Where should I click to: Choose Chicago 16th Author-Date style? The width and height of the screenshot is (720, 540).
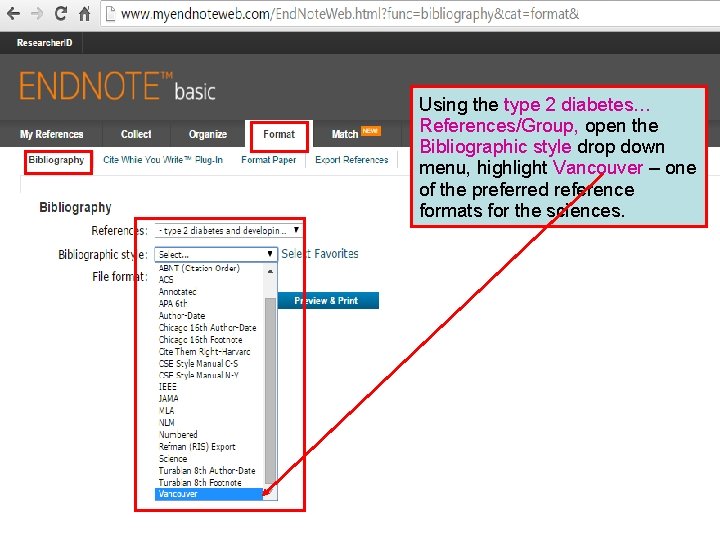(x=210, y=327)
